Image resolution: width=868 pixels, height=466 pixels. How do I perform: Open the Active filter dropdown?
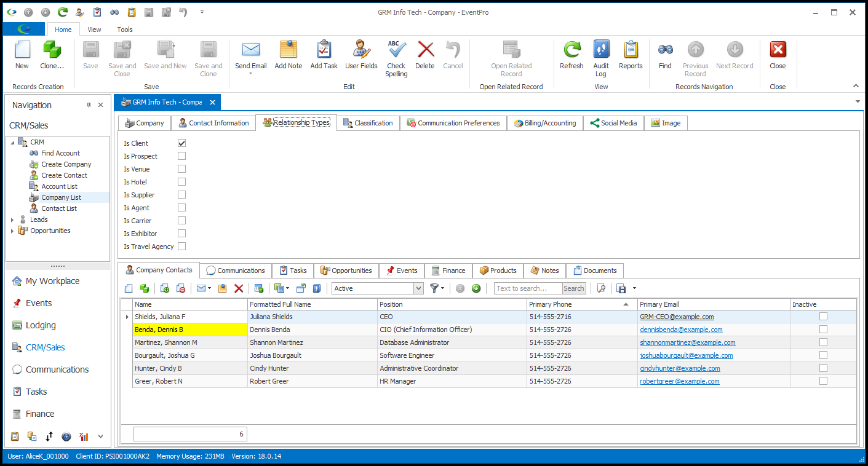[418, 288]
